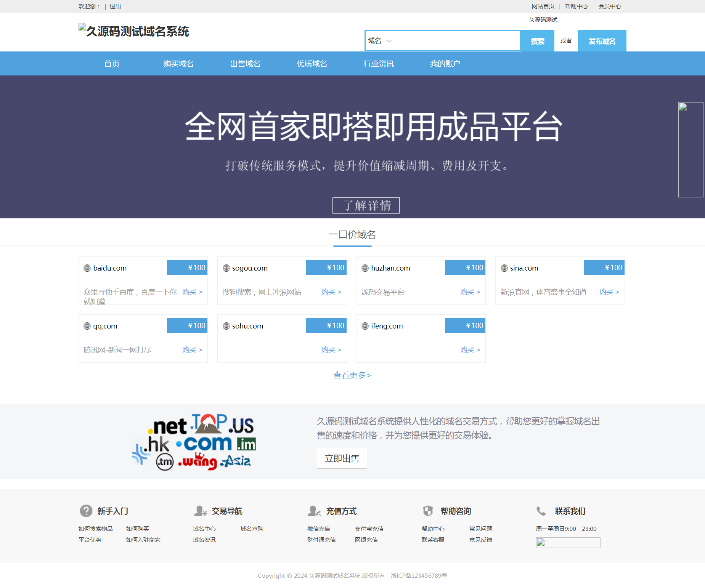
Task: Select 我的账户 from the main menu
Action: 445,64
